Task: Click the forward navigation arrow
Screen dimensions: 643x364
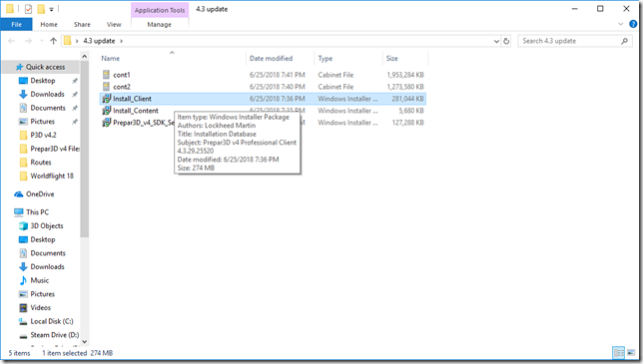Action: [28, 41]
